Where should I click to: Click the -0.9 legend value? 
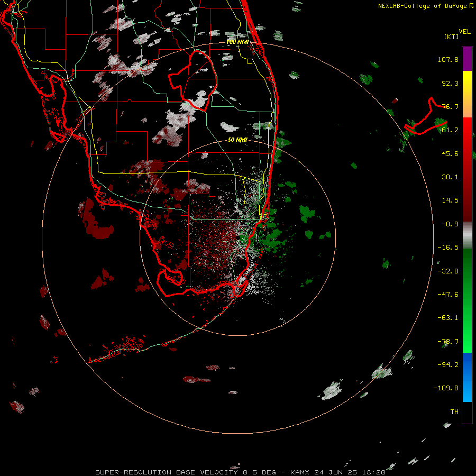click(450, 224)
